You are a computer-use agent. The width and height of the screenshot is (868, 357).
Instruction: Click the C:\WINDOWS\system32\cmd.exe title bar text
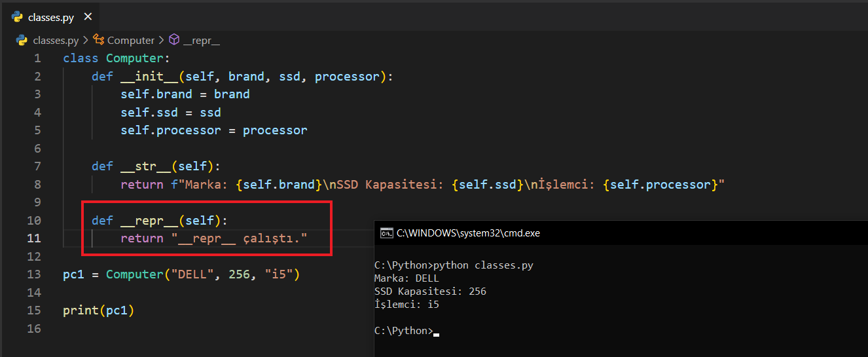[x=468, y=233]
